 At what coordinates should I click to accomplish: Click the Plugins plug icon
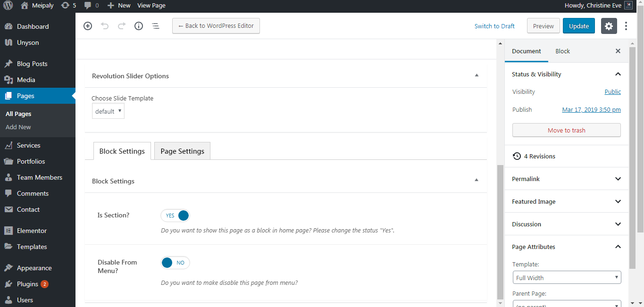click(8, 284)
